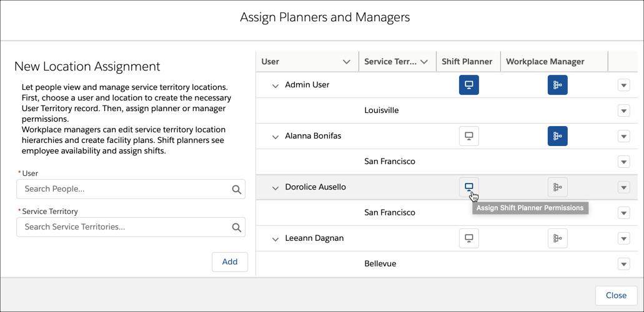644x312 pixels.
Task: Open row actions for Alanna's San Francisco territory
Action: click(623, 162)
